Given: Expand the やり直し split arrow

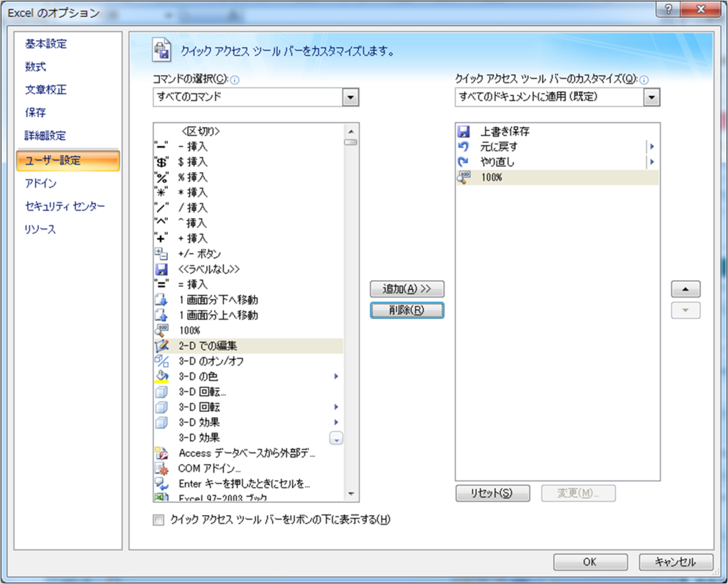Looking at the screenshot, I should pos(653,162).
